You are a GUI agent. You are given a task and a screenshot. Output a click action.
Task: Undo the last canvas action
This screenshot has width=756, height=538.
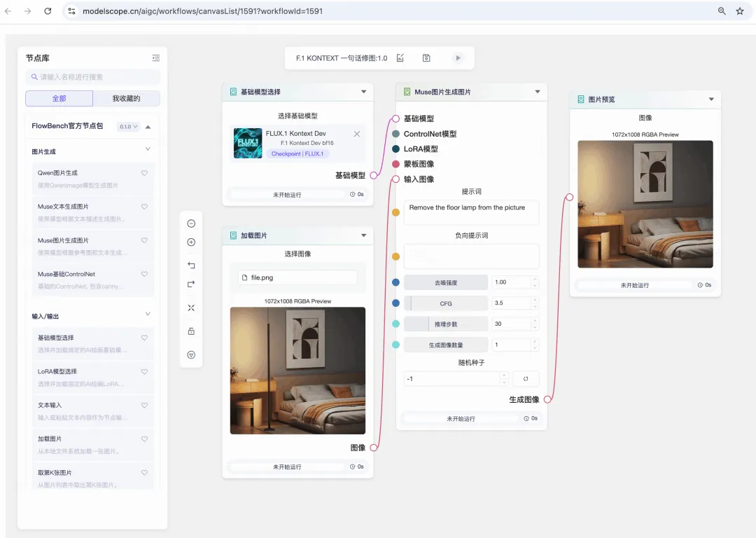191,265
